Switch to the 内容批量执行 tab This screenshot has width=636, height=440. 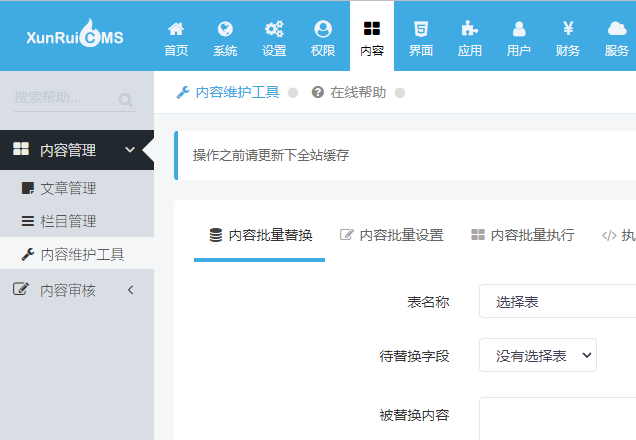[x=523, y=235]
